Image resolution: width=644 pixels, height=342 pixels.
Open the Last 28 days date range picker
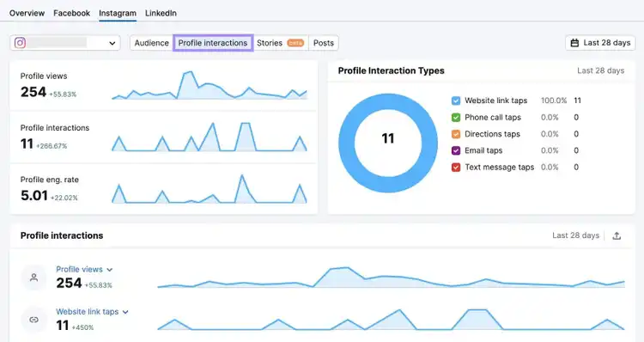tap(600, 43)
